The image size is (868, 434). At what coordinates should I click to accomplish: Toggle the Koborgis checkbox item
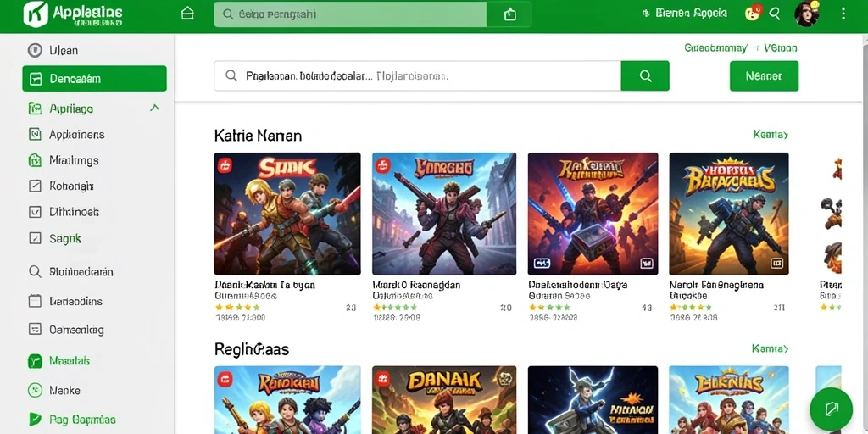[x=34, y=186]
